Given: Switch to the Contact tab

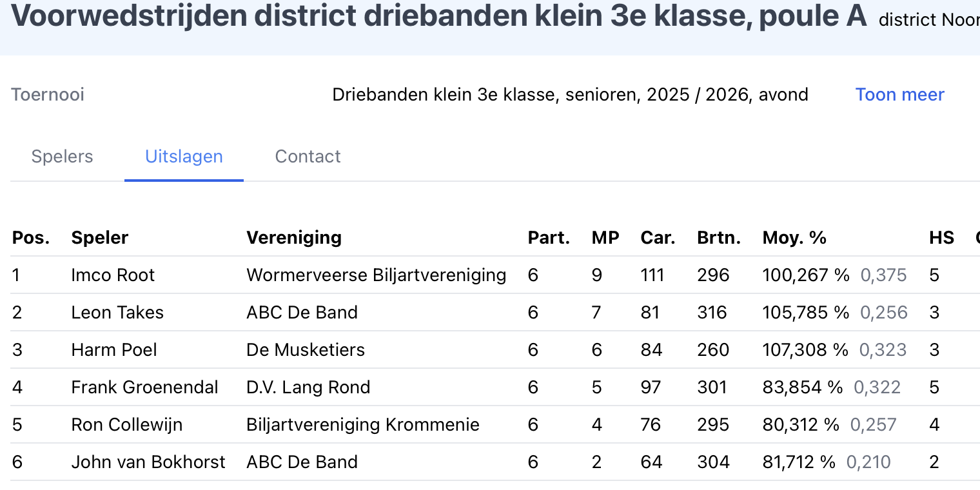Looking at the screenshot, I should [308, 157].
